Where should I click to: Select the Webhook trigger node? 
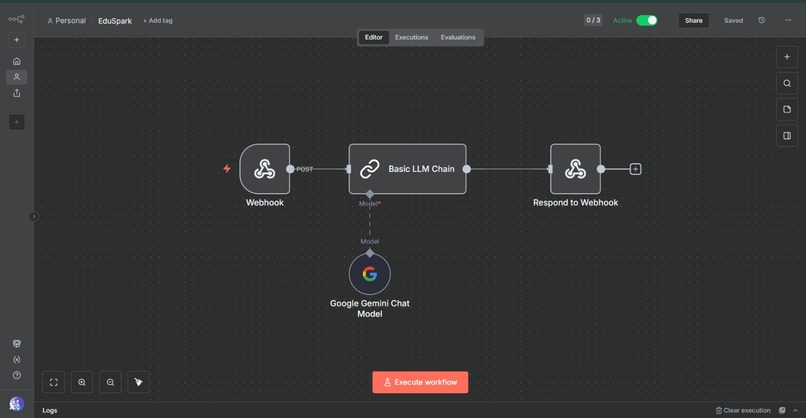265,169
